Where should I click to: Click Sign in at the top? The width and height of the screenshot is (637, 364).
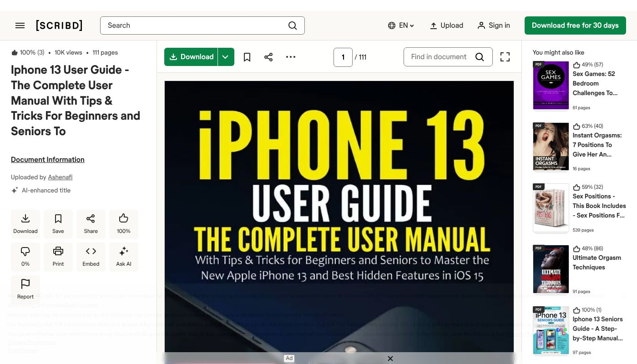[x=494, y=25]
